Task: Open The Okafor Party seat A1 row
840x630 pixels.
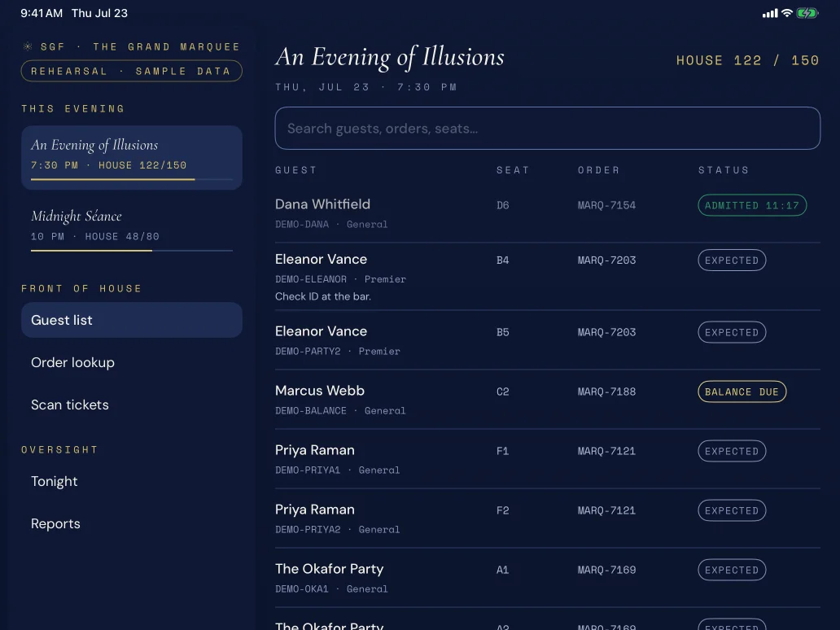Action: (548, 578)
